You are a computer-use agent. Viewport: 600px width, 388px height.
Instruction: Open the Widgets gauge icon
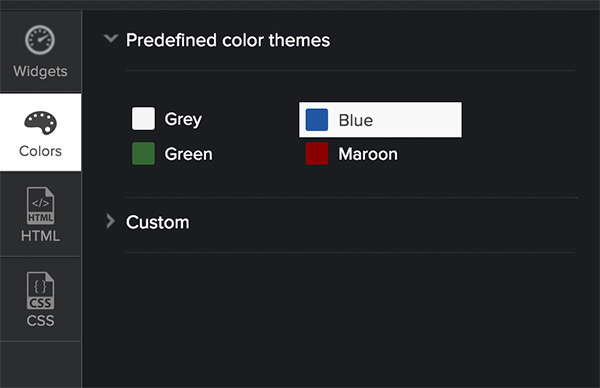[x=40, y=40]
